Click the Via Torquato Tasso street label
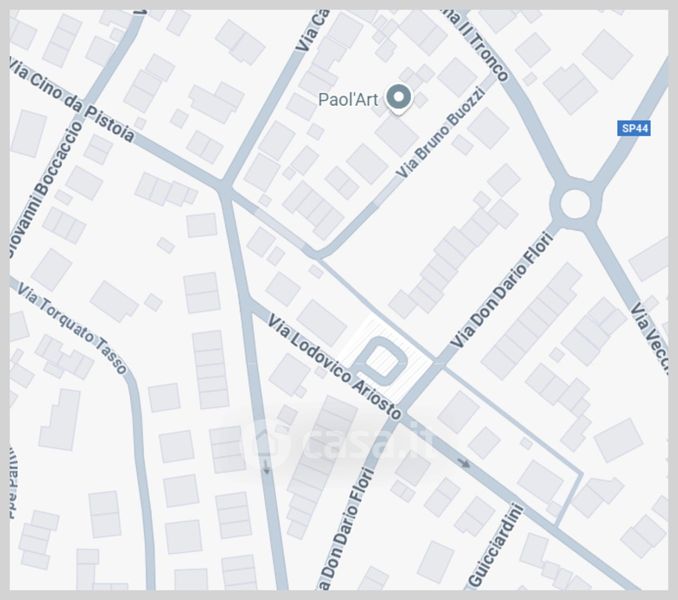The height and width of the screenshot is (600, 678). (x=72, y=329)
